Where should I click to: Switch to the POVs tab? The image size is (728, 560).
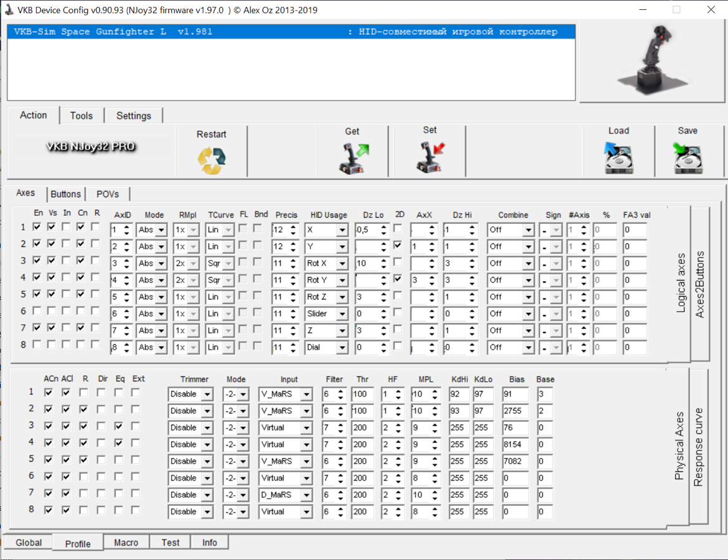pos(108,194)
